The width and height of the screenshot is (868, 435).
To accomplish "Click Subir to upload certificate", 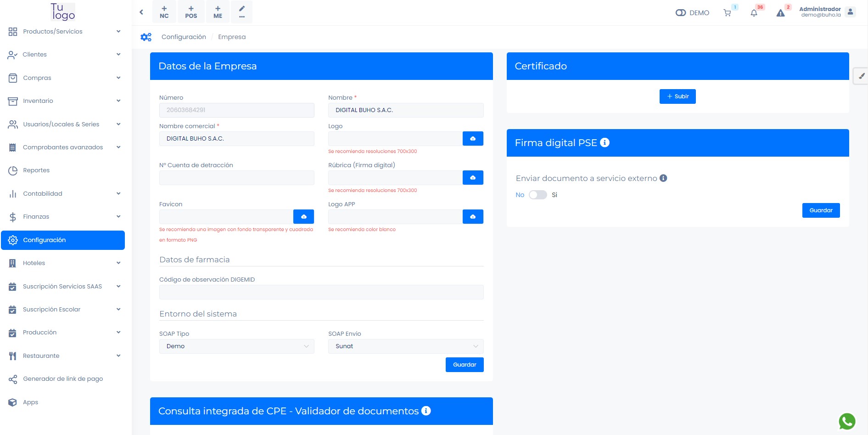I will (x=678, y=96).
